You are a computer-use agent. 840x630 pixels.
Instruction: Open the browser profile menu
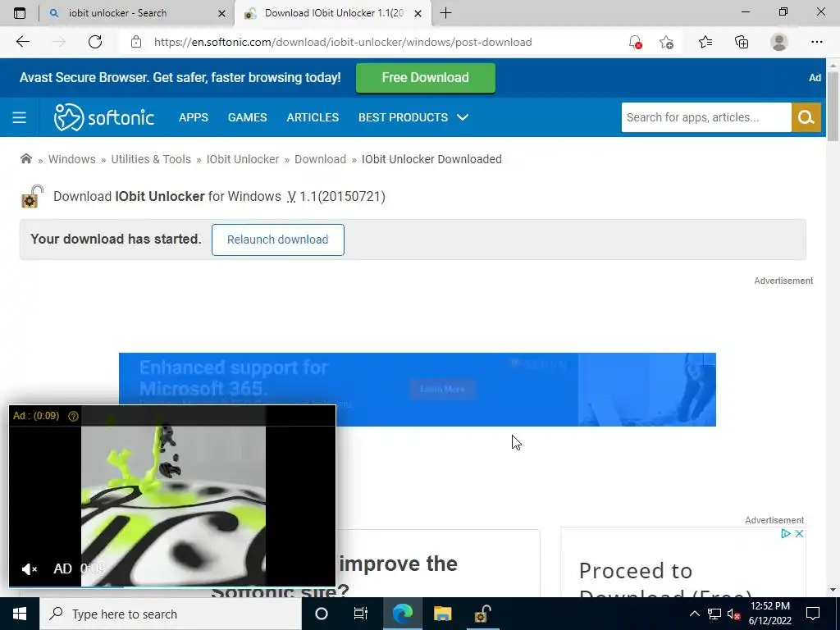779,42
